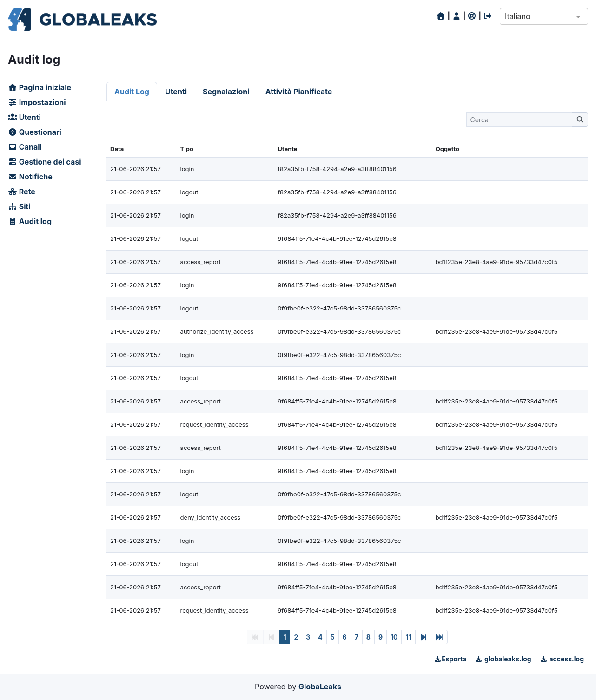Download globaleaks.log file

(503, 659)
